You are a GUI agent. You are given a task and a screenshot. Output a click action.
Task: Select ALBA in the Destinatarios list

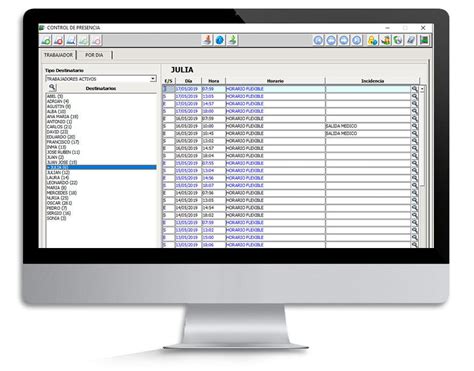[56, 112]
